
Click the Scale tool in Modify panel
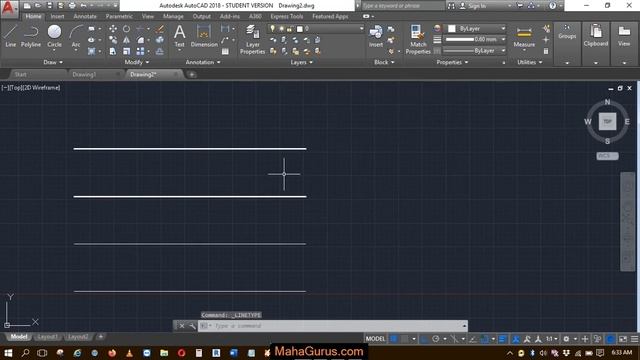point(127,51)
